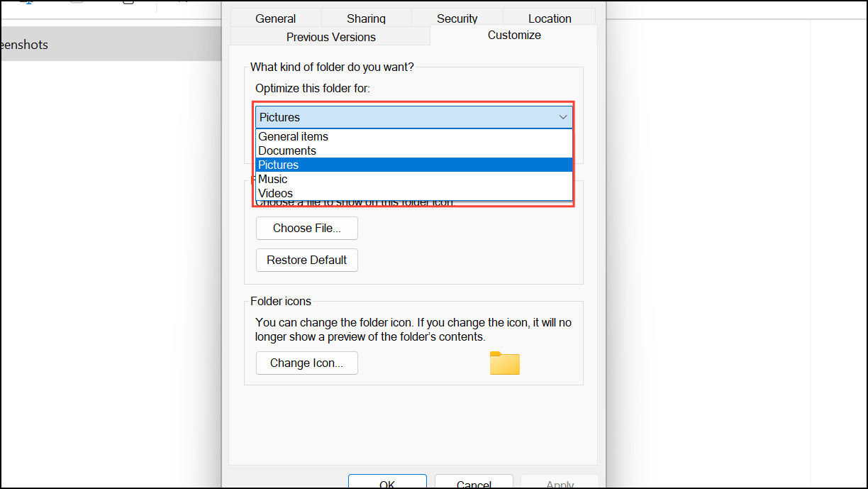
Task: Pick 'Music' from the template list
Action: click(272, 179)
